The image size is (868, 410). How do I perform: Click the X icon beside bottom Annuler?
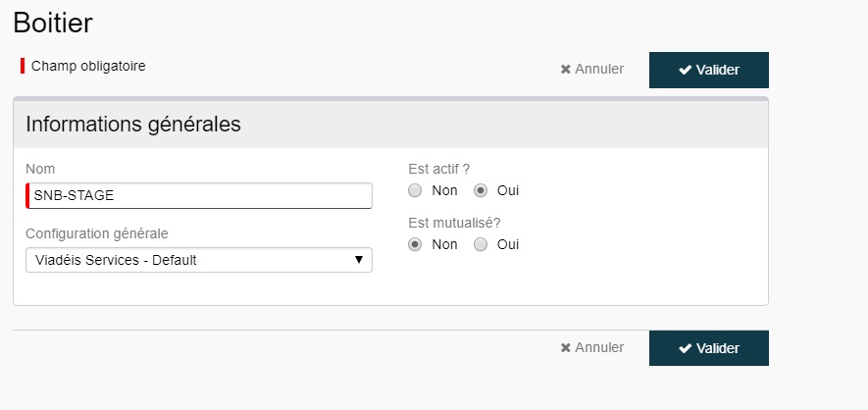pyautogui.click(x=565, y=348)
